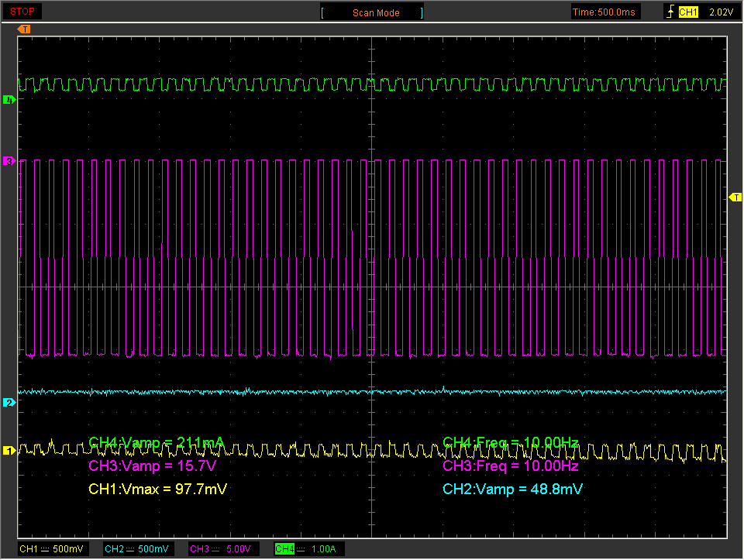Viewport: 744px width, 560px height.
Task: Toggle acquisition with the STOP indicator
Action: (x=21, y=11)
